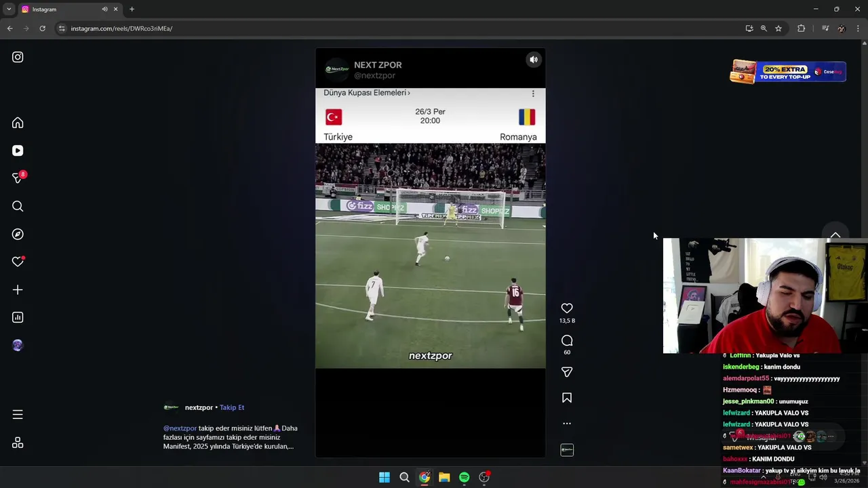868x488 pixels.
Task: Go to Instagram Home feed icon
Action: [x=18, y=123]
